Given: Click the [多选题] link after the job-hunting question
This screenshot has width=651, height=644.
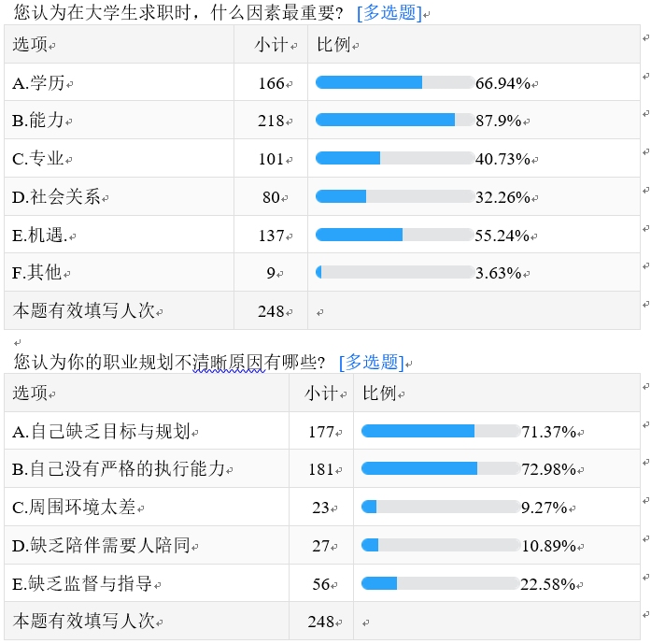Looking at the screenshot, I should pos(388,13).
